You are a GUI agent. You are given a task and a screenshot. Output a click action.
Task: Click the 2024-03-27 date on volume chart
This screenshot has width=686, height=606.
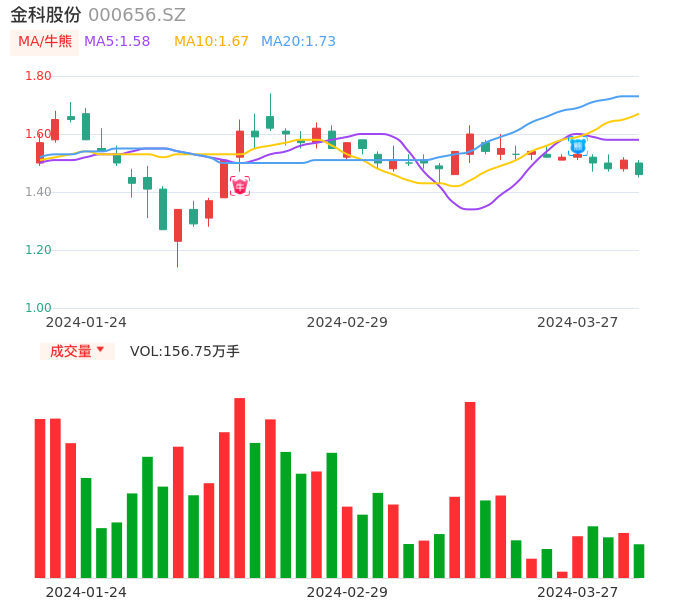(x=578, y=592)
